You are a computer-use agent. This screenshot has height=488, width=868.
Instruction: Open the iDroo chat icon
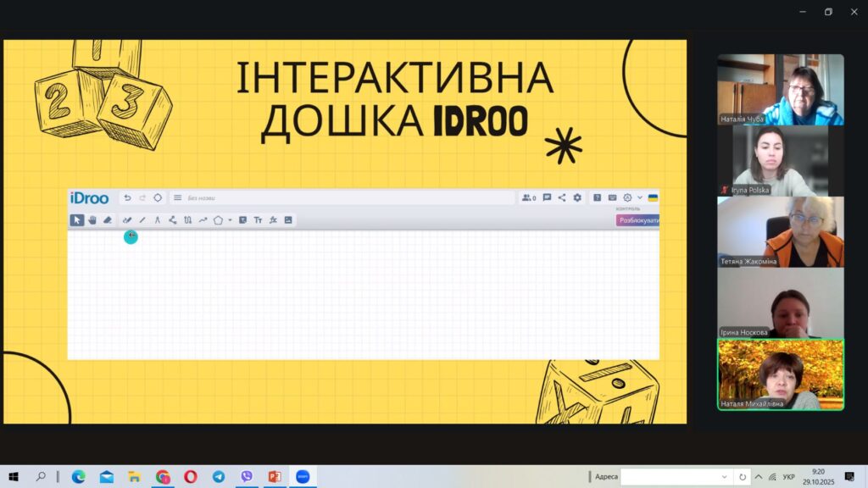[x=547, y=198]
